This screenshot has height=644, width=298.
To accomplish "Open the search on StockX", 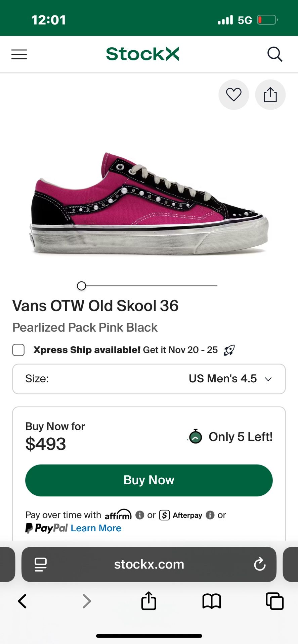I will [x=275, y=54].
